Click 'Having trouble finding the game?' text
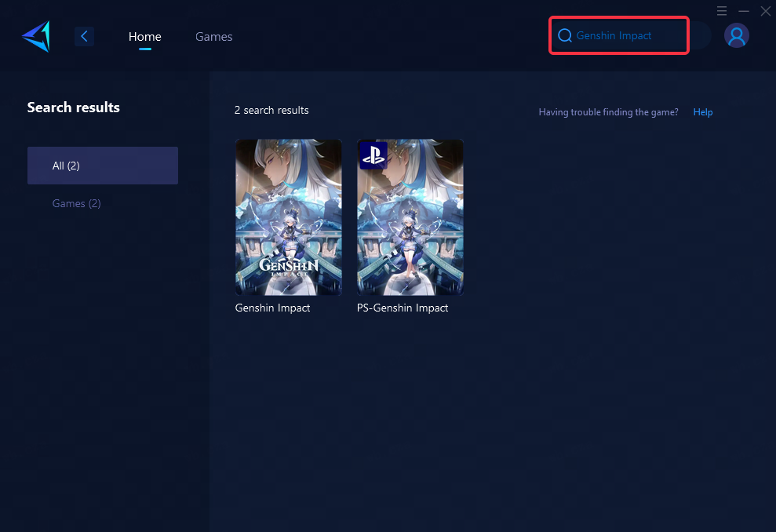Image resolution: width=776 pixels, height=532 pixels. tap(608, 112)
